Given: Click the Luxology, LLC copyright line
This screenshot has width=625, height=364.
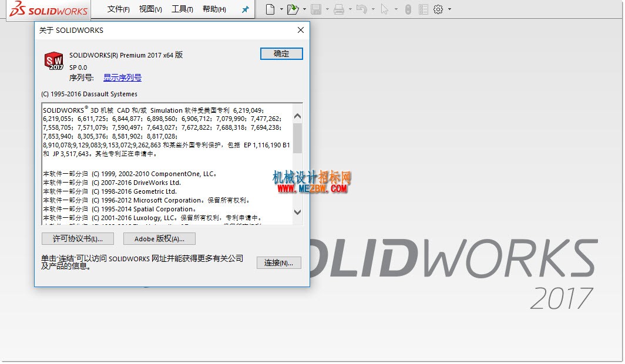Looking at the screenshot, I should coord(153,218).
